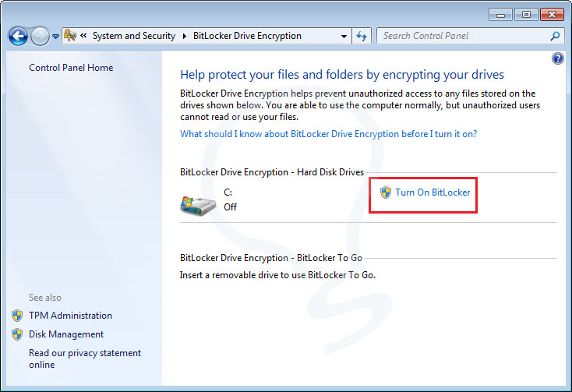Turn On BitLocker for drive C:
This screenshot has height=392, width=572.
click(433, 192)
